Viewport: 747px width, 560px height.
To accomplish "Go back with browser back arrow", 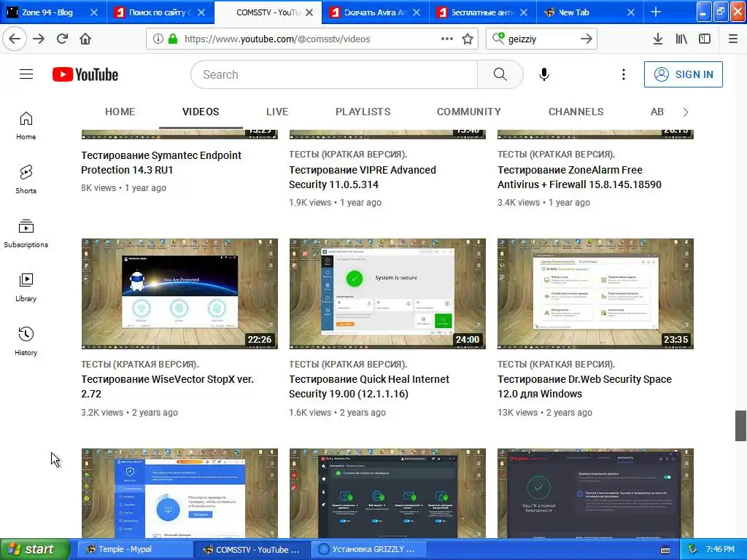I will click(x=15, y=39).
